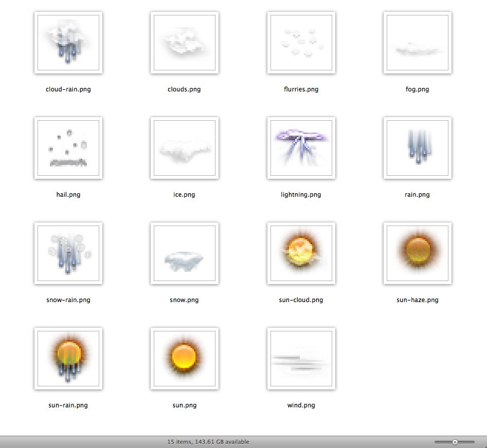Screen dimensions: 487x448
Task: Click the ice.png file name label
Action: [x=184, y=195]
